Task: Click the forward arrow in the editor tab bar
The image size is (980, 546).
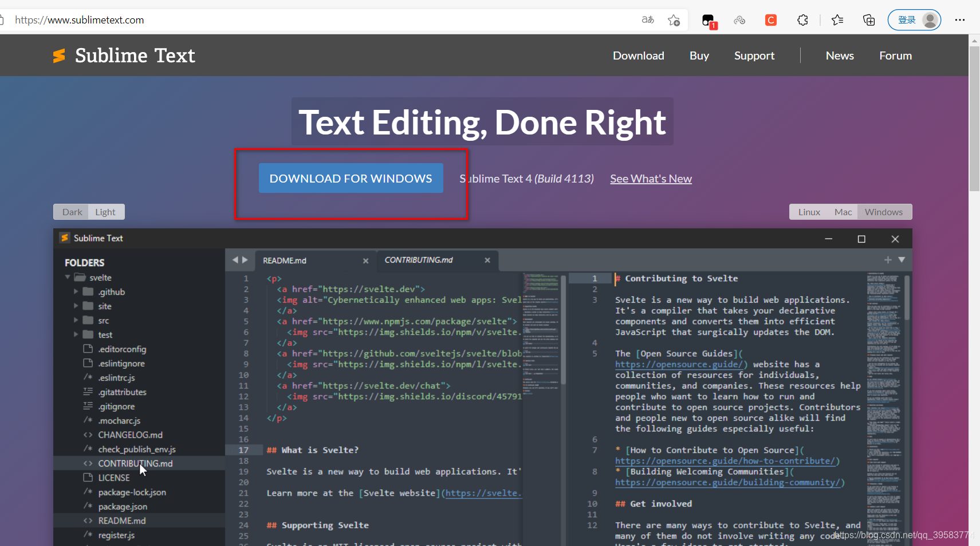Action: click(245, 260)
